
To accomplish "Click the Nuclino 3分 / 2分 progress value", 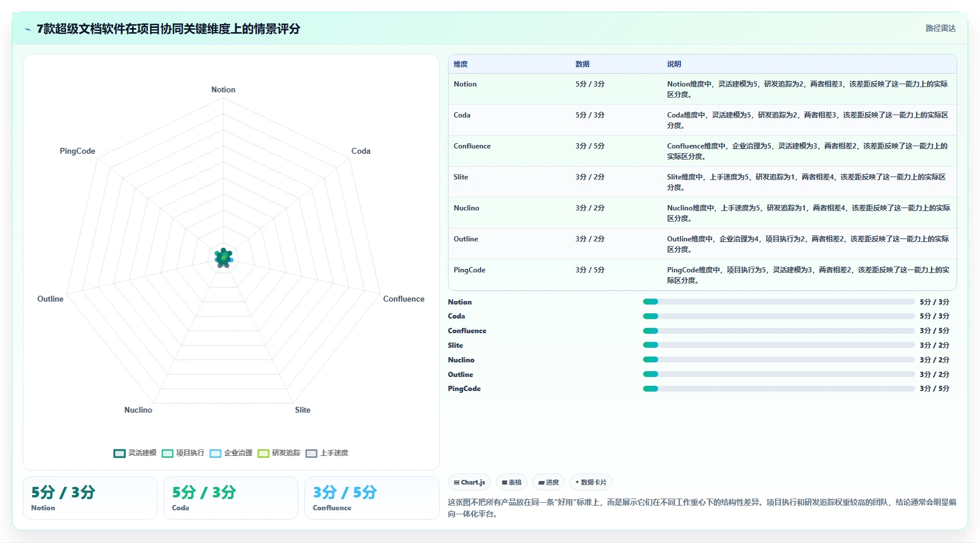I will (x=934, y=360).
